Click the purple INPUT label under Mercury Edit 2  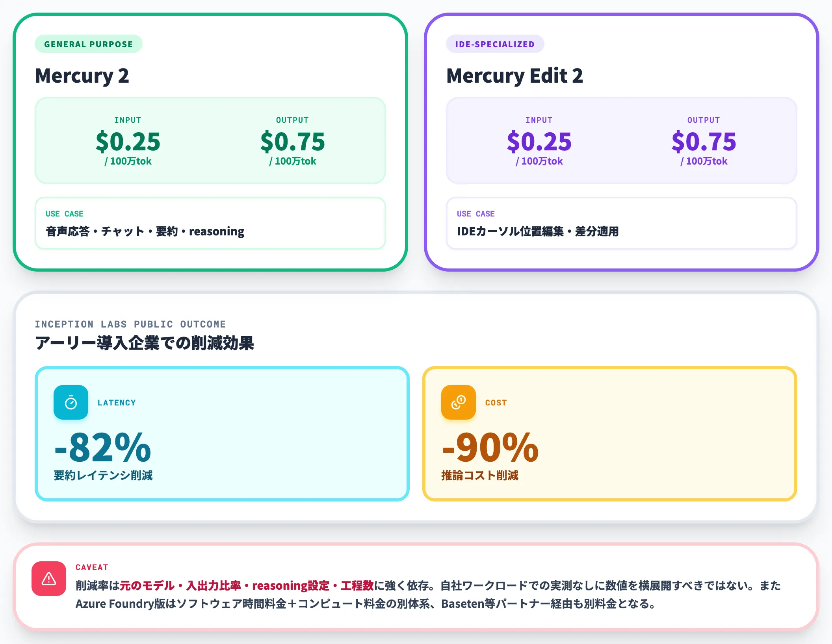pyautogui.click(x=539, y=120)
